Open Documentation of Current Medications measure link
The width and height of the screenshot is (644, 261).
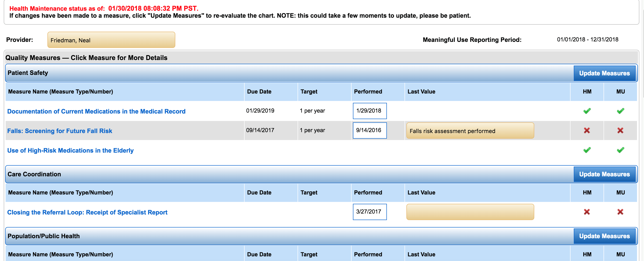(x=96, y=111)
